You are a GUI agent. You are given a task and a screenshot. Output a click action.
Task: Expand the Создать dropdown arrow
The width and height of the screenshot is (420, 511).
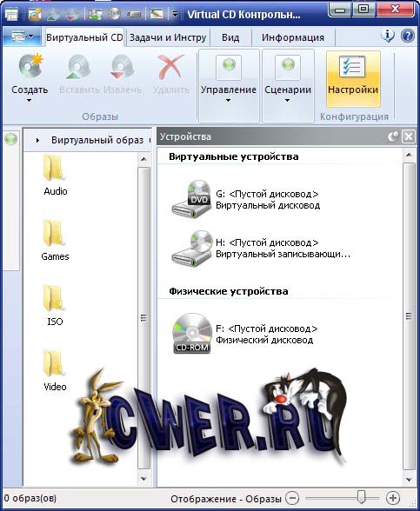click(29, 101)
